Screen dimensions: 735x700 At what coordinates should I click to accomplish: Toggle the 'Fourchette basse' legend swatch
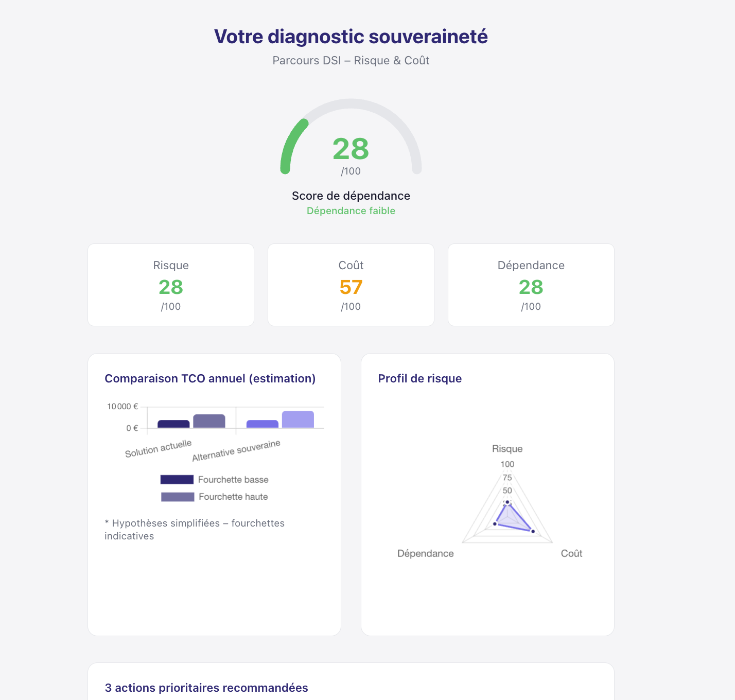177,480
